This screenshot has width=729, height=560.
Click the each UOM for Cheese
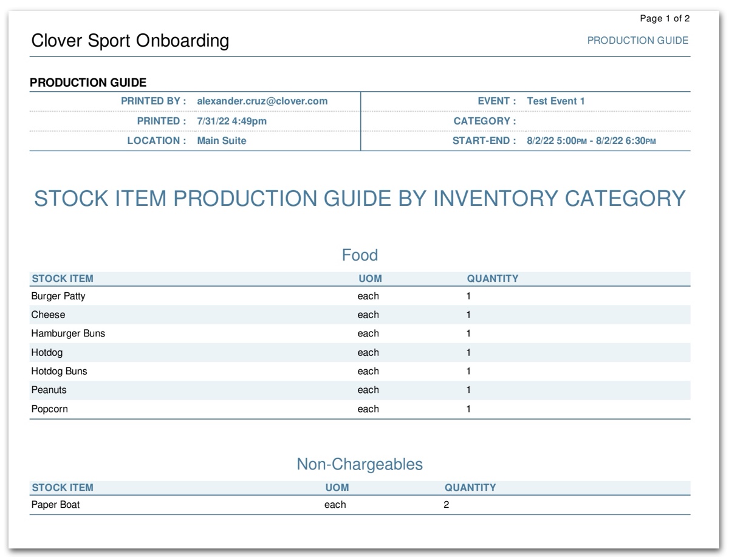(368, 315)
